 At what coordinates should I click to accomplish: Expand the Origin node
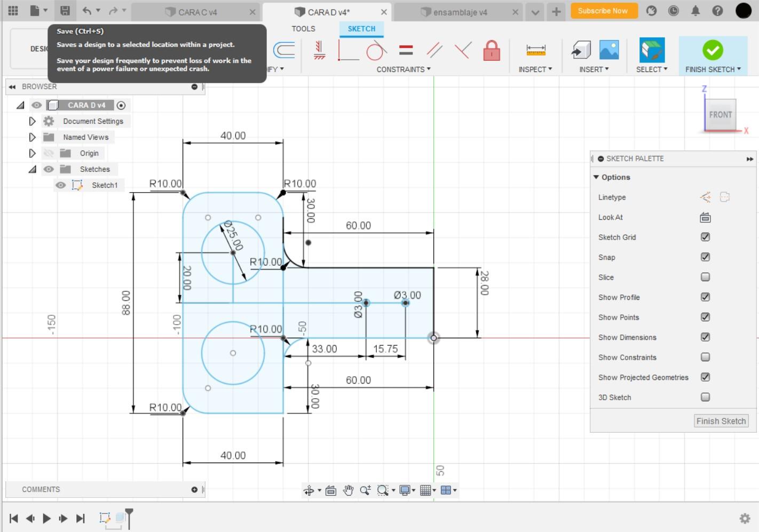tap(32, 153)
